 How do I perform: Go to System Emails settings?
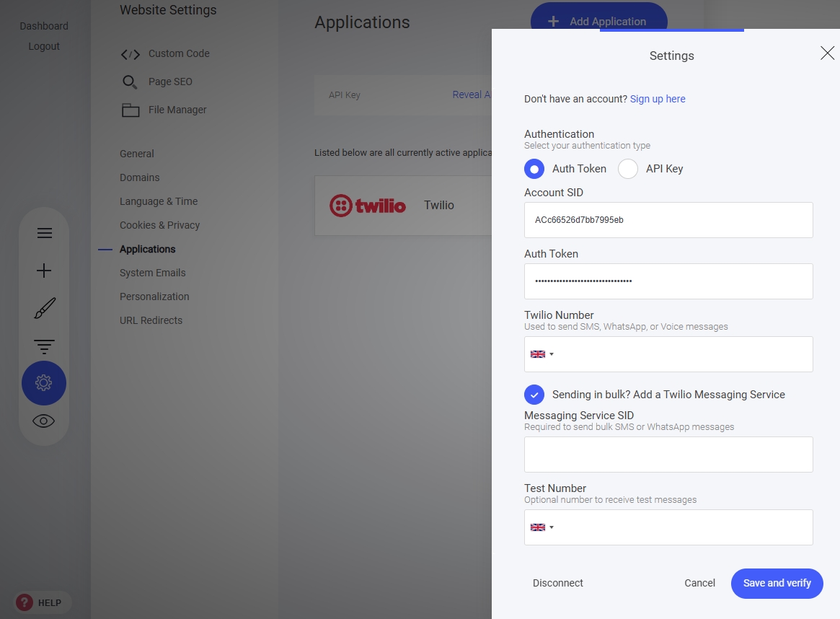point(153,273)
